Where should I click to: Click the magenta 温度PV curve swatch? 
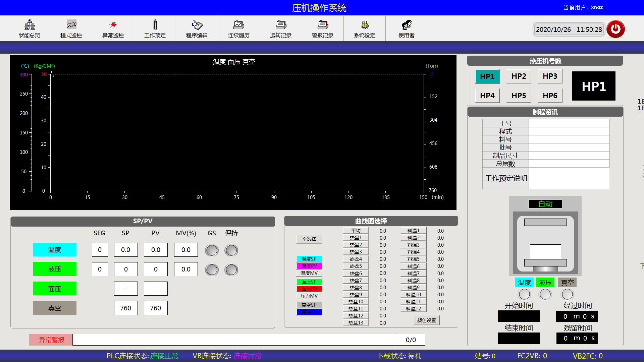pos(309,266)
